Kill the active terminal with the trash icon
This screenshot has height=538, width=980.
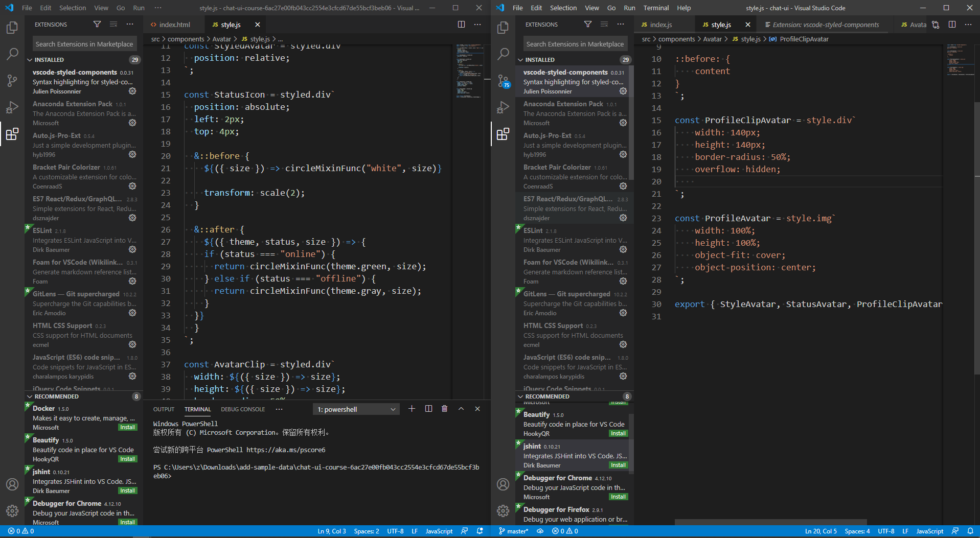(x=444, y=408)
